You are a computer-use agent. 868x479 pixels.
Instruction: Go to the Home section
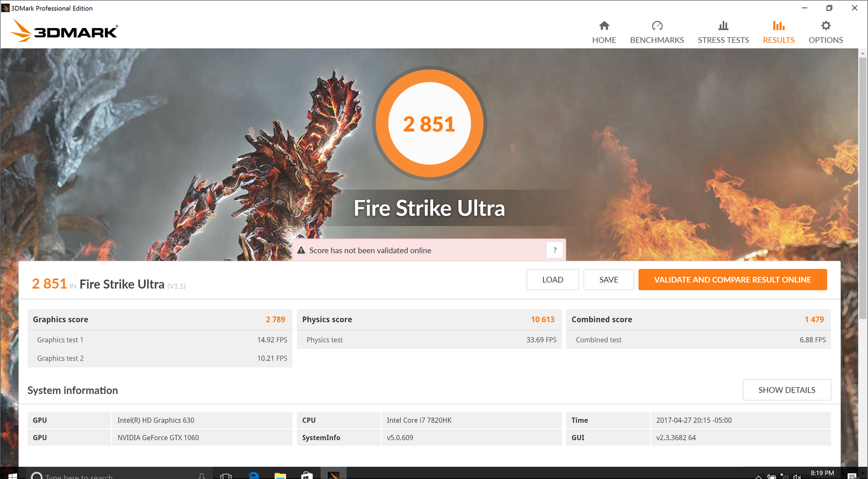point(604,32)
